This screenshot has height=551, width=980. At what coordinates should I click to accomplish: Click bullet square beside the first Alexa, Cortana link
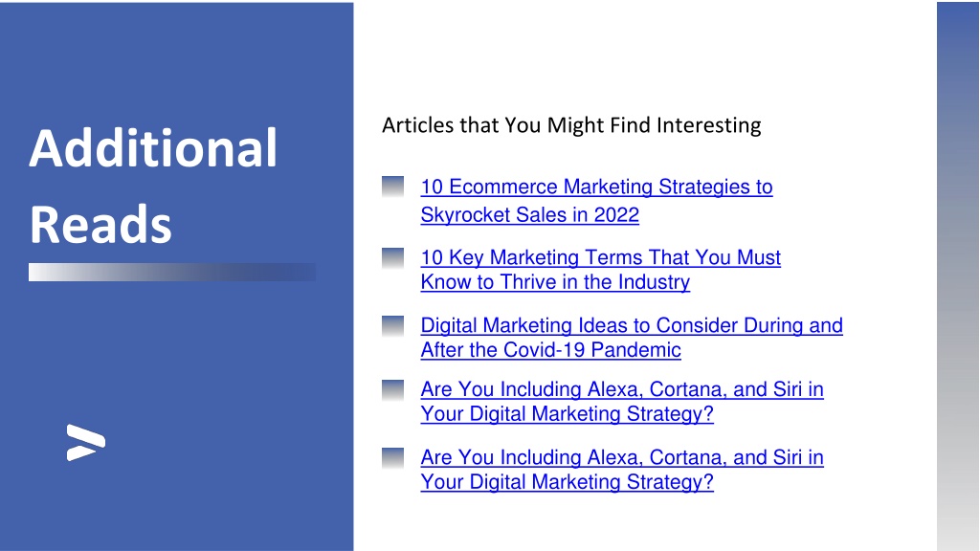(x=392, y=390)
